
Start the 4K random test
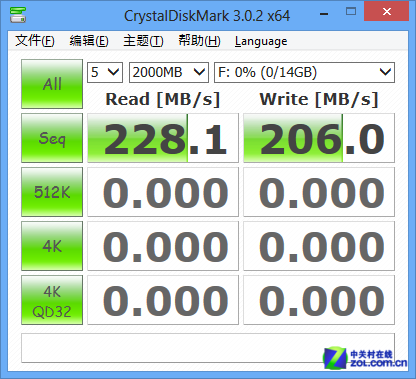pyautogui.click(x=52, y=246)
